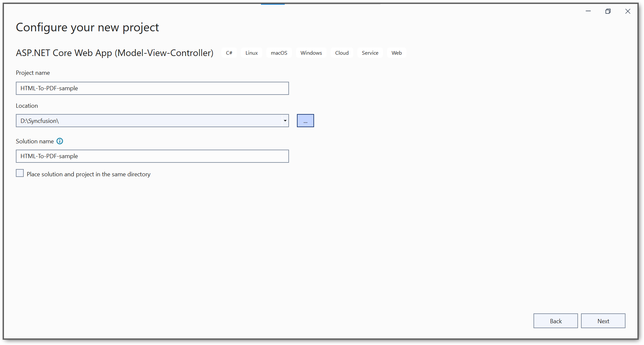Click the 'Configure your new project' heading

pos(87,27)
